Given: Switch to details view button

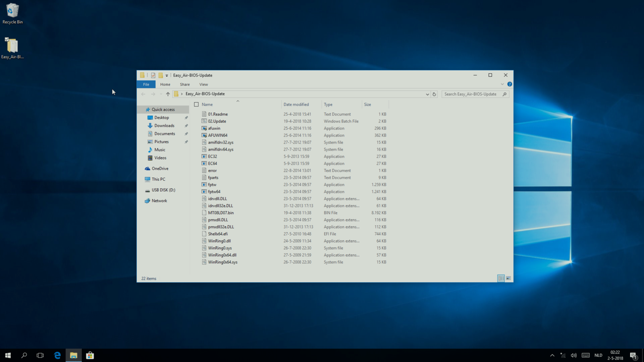Looking at the screenshot, I should 501,278.
